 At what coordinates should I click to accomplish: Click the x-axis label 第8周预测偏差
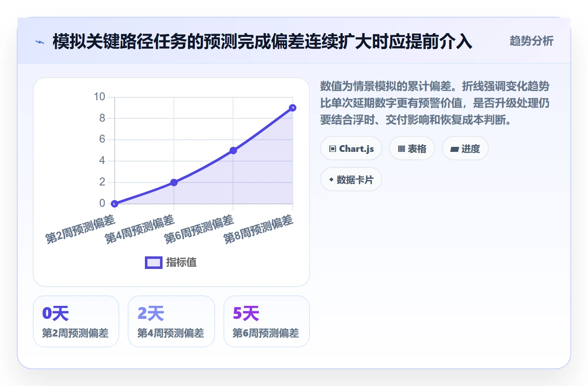[x=258, y=229]
